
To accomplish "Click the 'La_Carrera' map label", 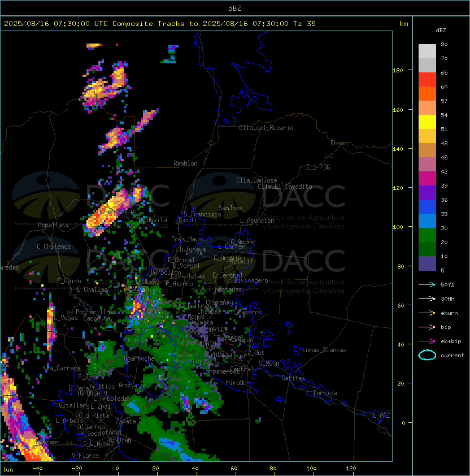I will click(63, 368).
